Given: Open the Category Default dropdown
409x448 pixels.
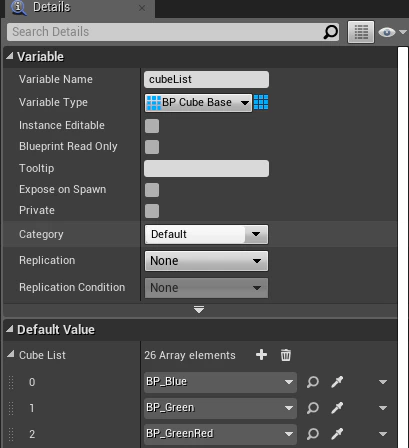Looking at the screenshot, I should click(x=206, y=234).
